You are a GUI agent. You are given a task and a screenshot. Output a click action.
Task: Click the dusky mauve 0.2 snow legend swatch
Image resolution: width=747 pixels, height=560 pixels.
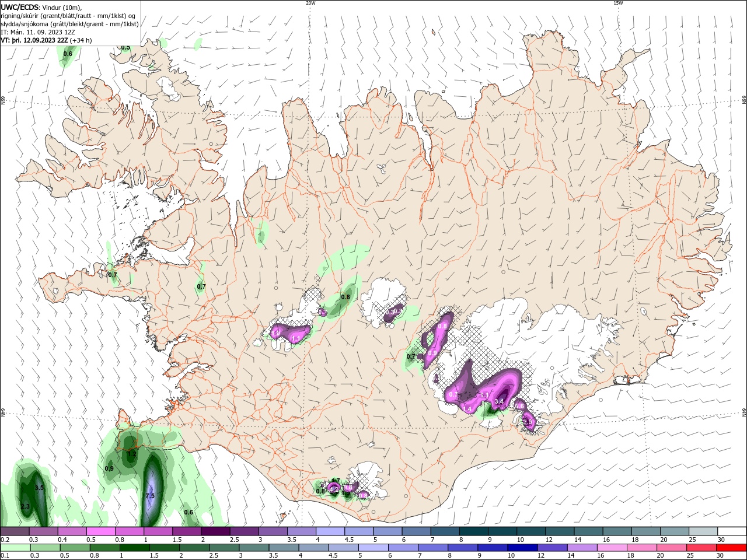(x=15, y=531)
